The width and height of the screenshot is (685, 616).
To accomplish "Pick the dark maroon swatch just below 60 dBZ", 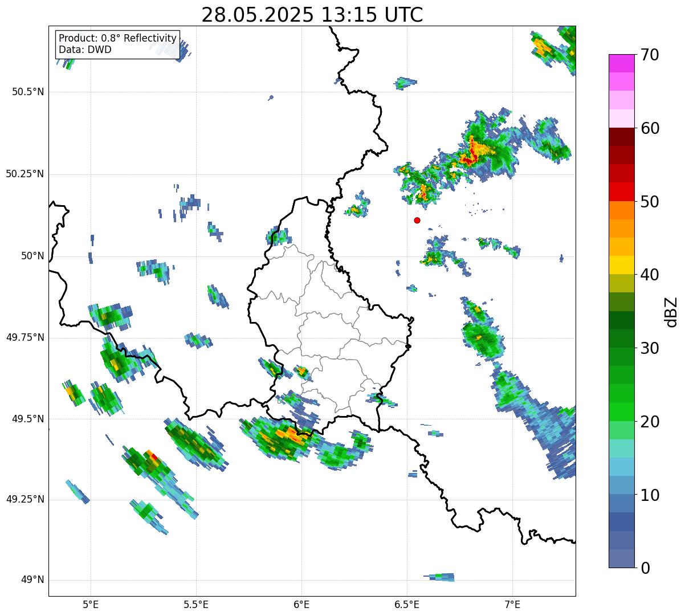I will (621, 137).
